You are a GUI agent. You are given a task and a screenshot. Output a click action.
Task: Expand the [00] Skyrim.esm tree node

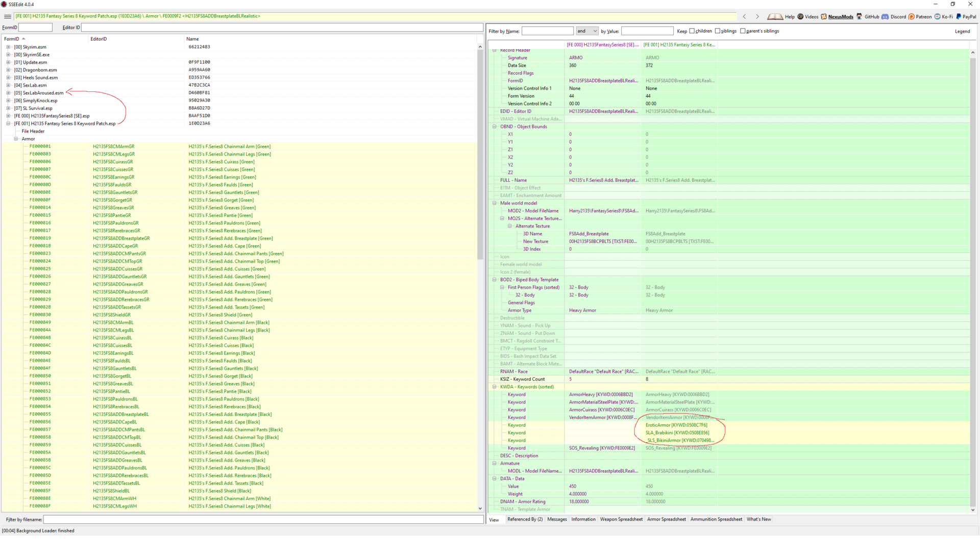point(8,47)
